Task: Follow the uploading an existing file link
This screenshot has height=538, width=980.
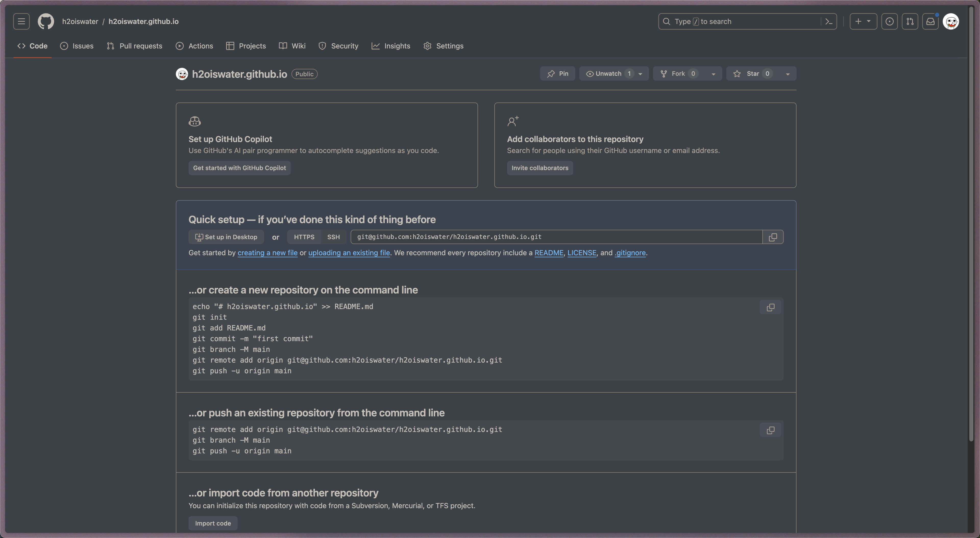Action: click(349, 253)
